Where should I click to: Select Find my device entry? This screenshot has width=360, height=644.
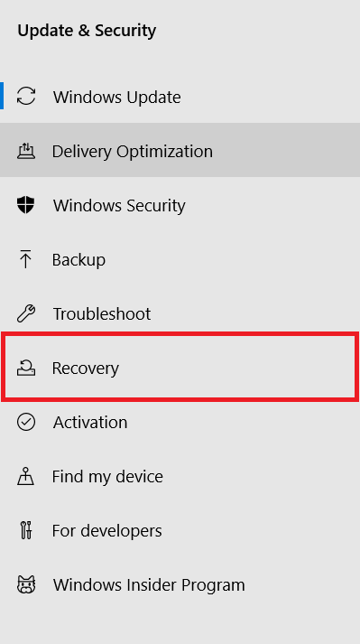(180, 476)
